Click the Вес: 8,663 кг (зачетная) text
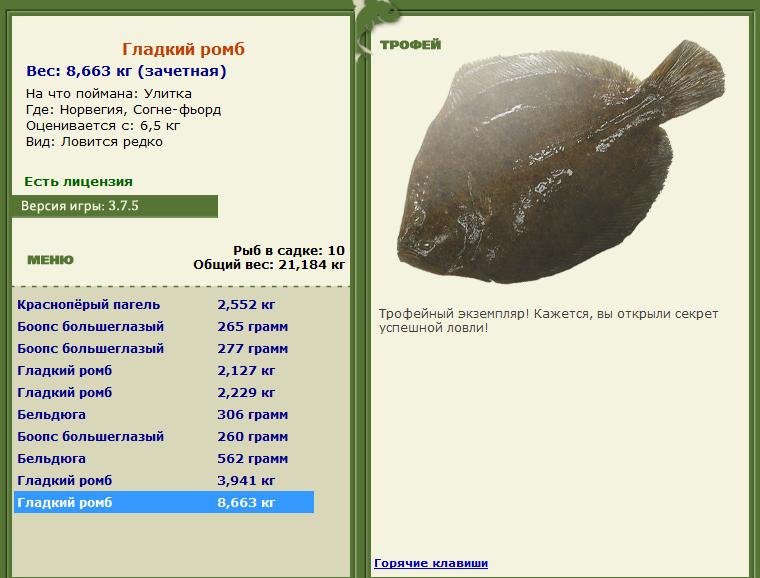Screen dimensions: 760x578 (x=127, y=71)
